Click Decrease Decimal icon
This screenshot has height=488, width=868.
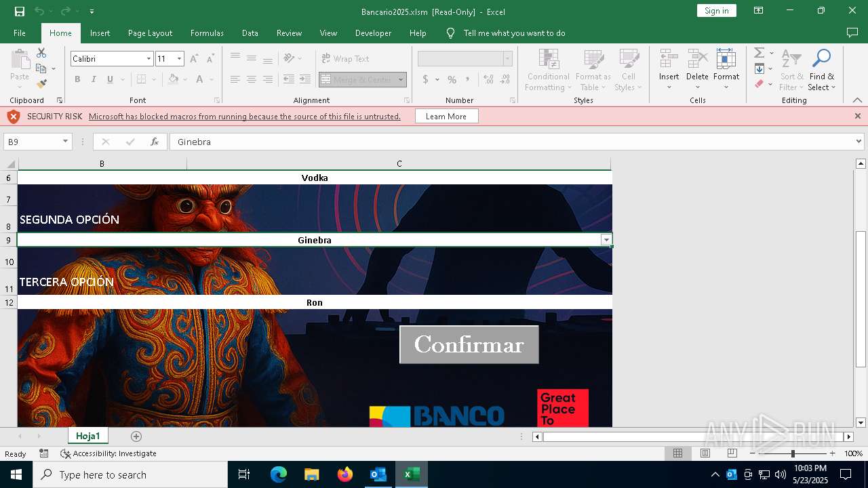click(x=505, y=79)
